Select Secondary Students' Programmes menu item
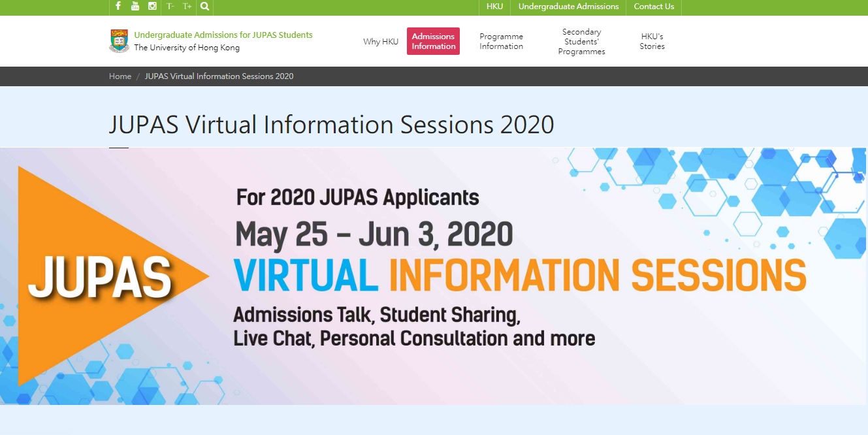This screenshot has height=435, width=868. pos(581,41)
